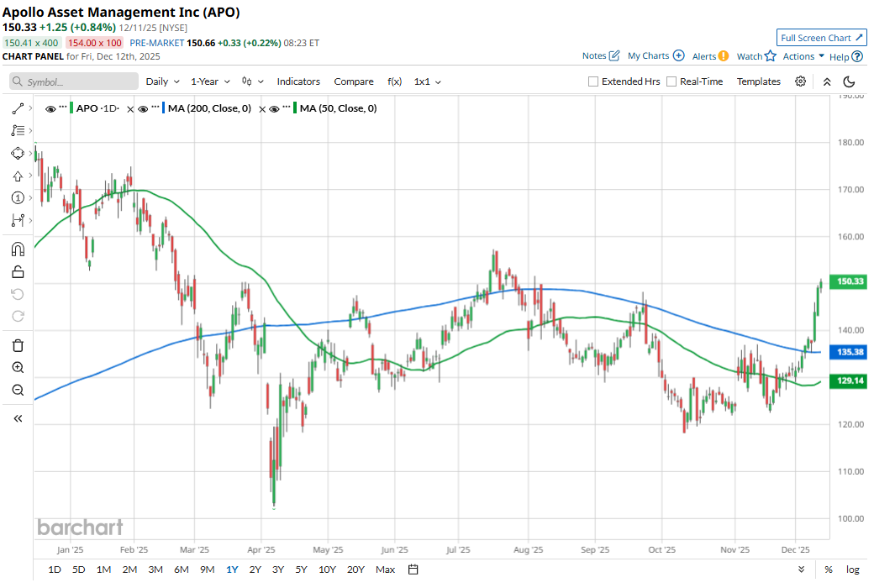Check the Real-Time checkbox
Screen dimensions: 874x588
(x=671, y=81)
